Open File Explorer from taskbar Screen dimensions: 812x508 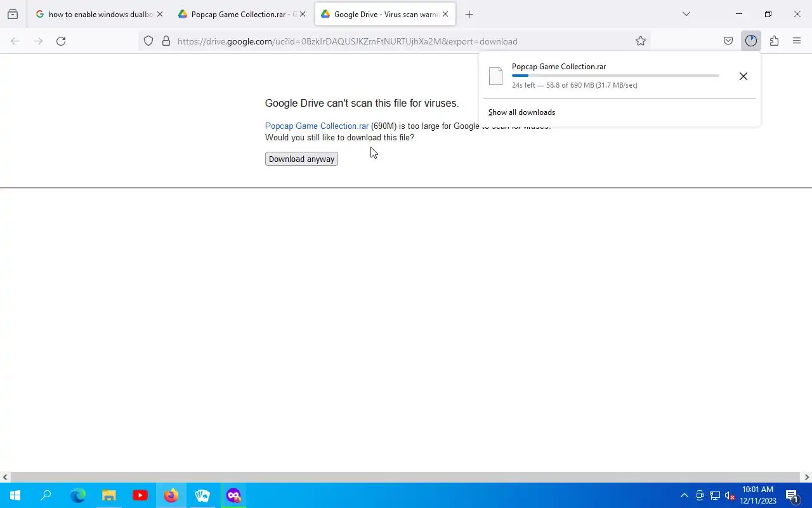[x=109, y=495]
